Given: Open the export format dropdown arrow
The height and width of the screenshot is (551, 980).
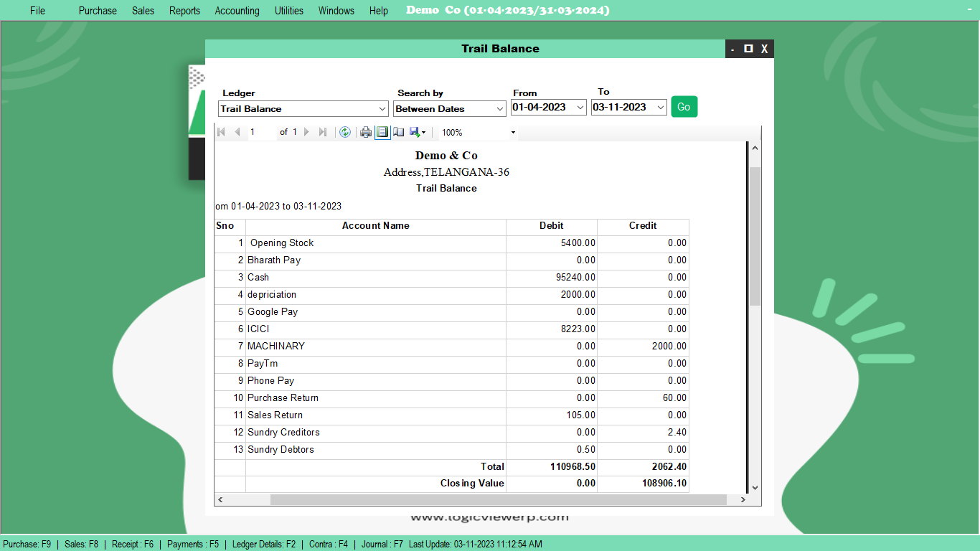Looking at the screenshot, I should tap(423, 132).
